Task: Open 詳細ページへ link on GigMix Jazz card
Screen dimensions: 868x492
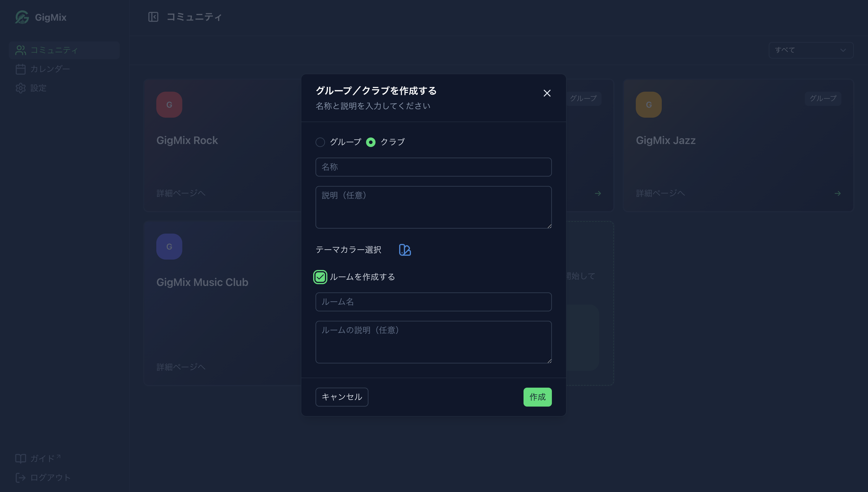Action: tap(660, 193)
